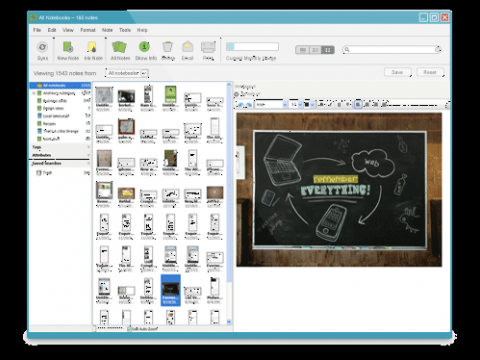Click the Sync toolbar icon

42,47
